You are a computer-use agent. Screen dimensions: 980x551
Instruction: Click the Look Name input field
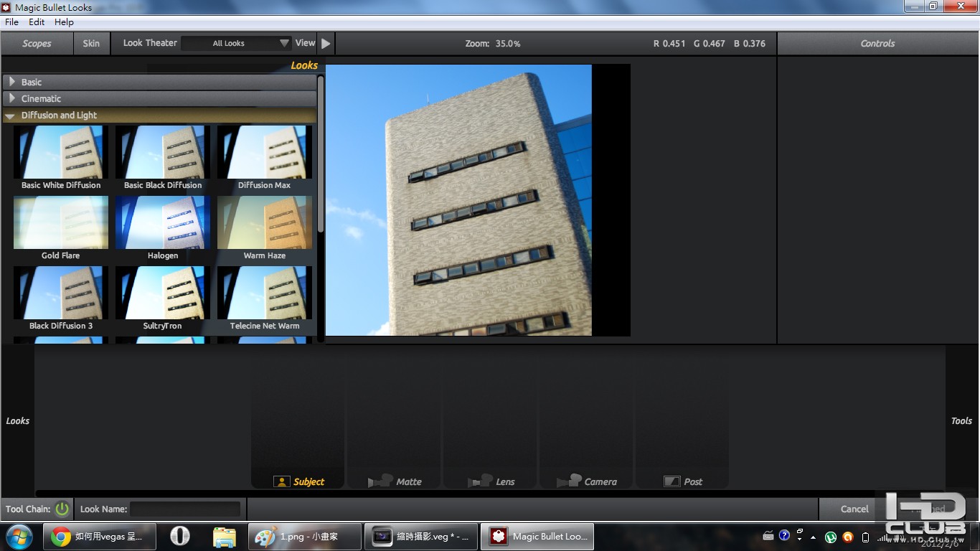tap(185, 509)
